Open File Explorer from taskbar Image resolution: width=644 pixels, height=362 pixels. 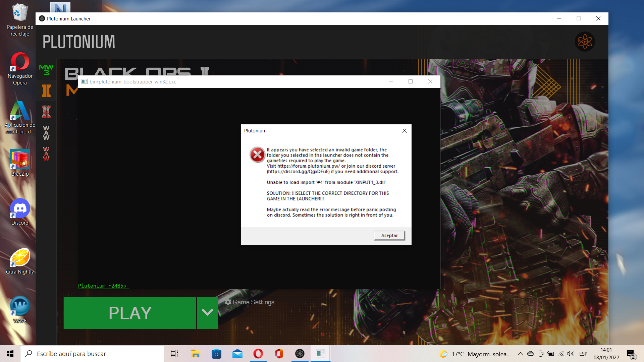tap(196, 354)
